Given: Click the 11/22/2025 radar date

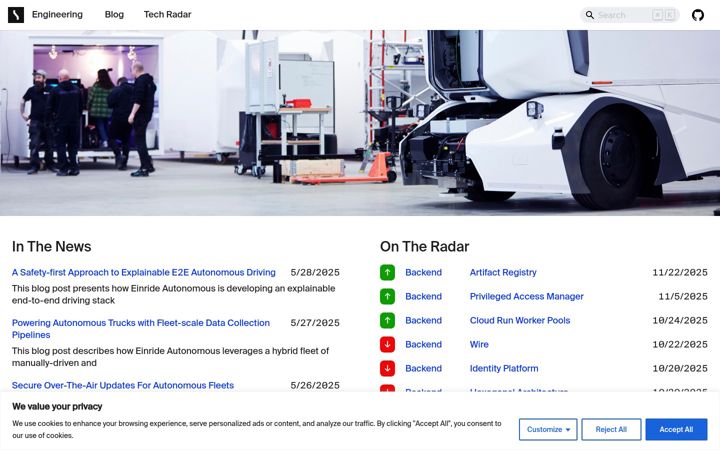Looking at the screenshot, I should (x=680, y=272).
